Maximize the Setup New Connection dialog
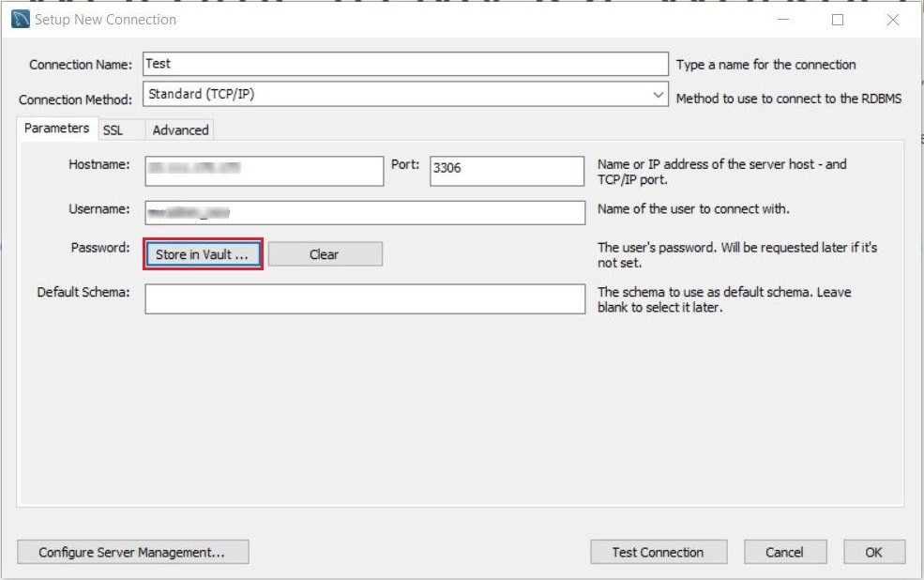The image size is (924, 580). [x=838, y=19]
